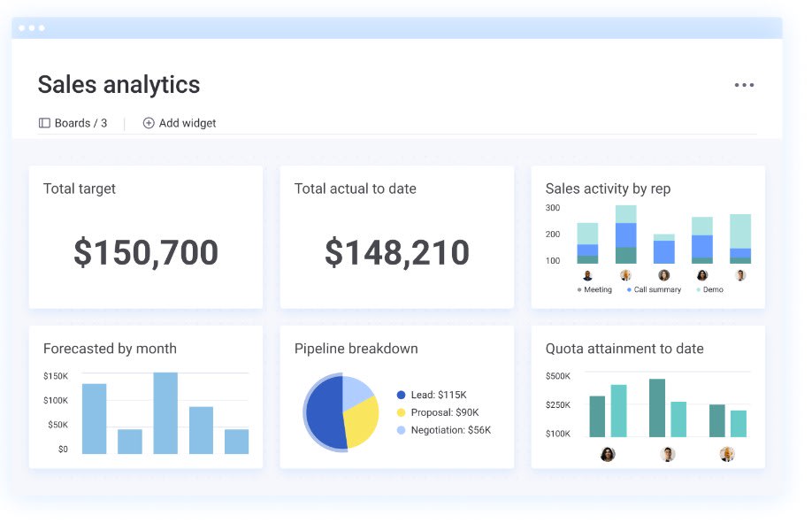Screen dimensions: 812x523
Task: Click the light blue Negotiation pie slice
Action: [x=356, y=392]
